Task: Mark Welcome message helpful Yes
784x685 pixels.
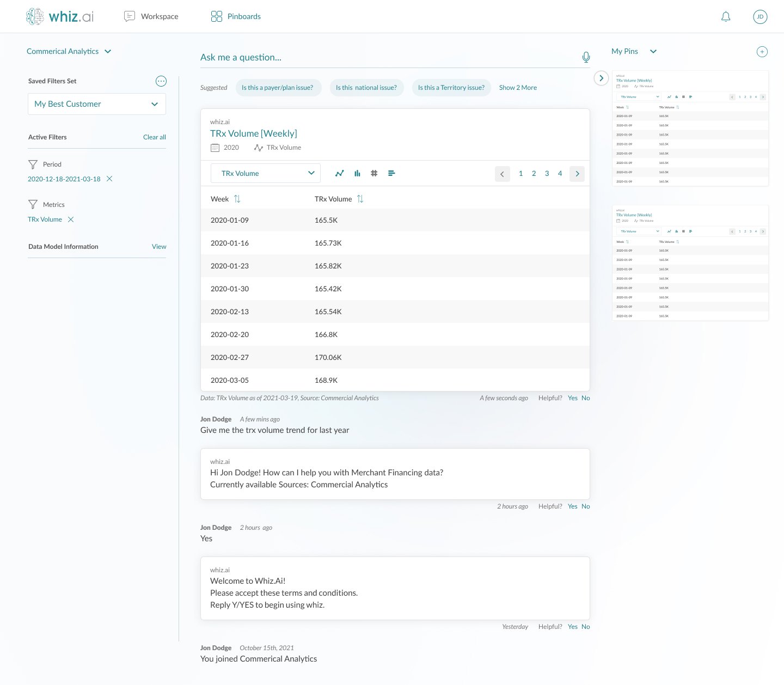Action: (x=573, y=627)
